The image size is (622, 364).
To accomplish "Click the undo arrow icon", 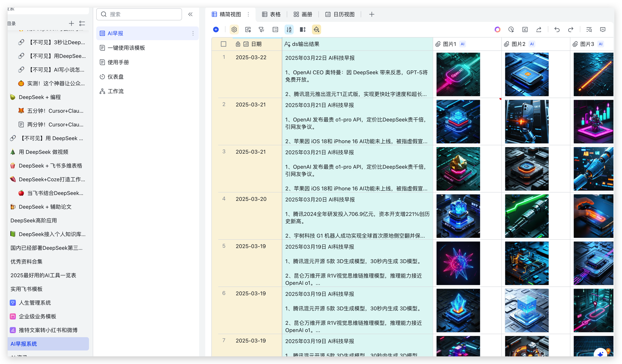I will point(557,30).
